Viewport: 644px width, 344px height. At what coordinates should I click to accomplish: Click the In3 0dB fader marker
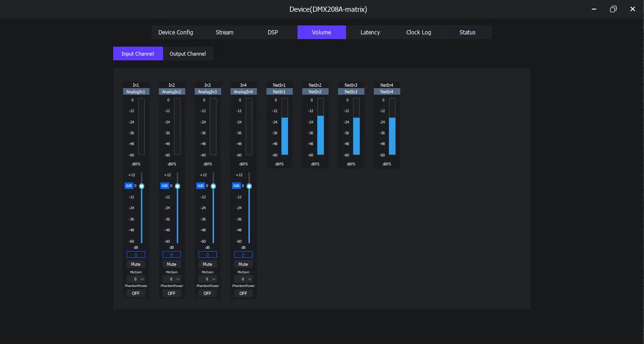point(200,186)
